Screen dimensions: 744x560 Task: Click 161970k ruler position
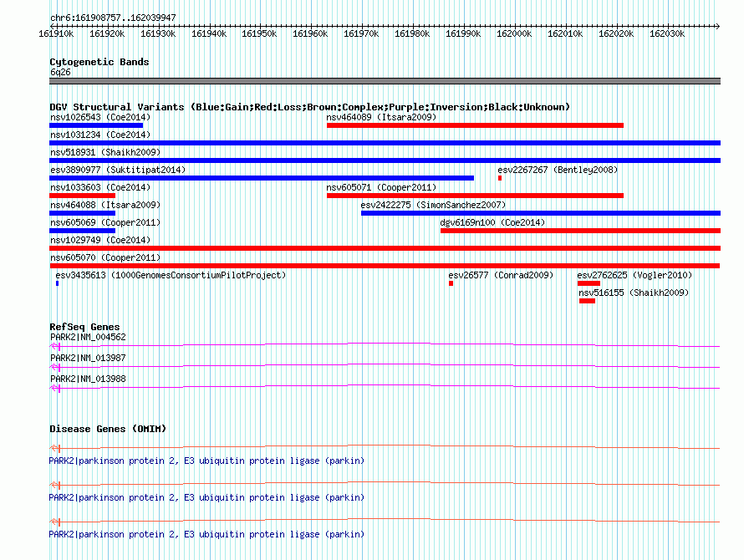click(x=361, y=33)
